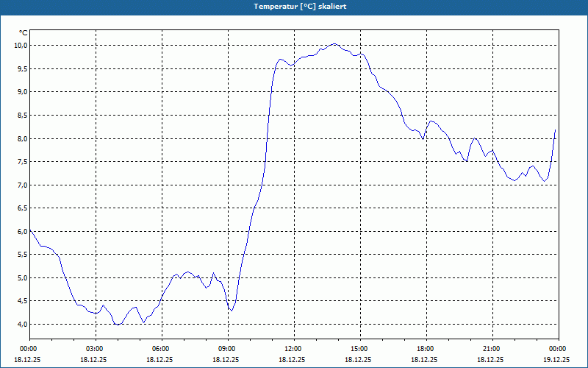Viewport: 588px width, 368px height.
Task: Click the 6,5 y-axis label
Action: (23, 208)
